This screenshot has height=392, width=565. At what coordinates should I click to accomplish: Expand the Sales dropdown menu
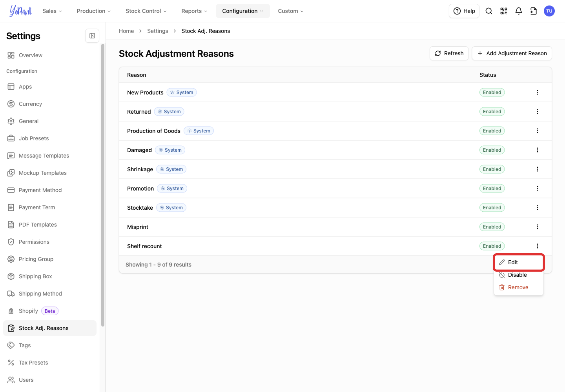pyautogui.click(x=52, y=11)
